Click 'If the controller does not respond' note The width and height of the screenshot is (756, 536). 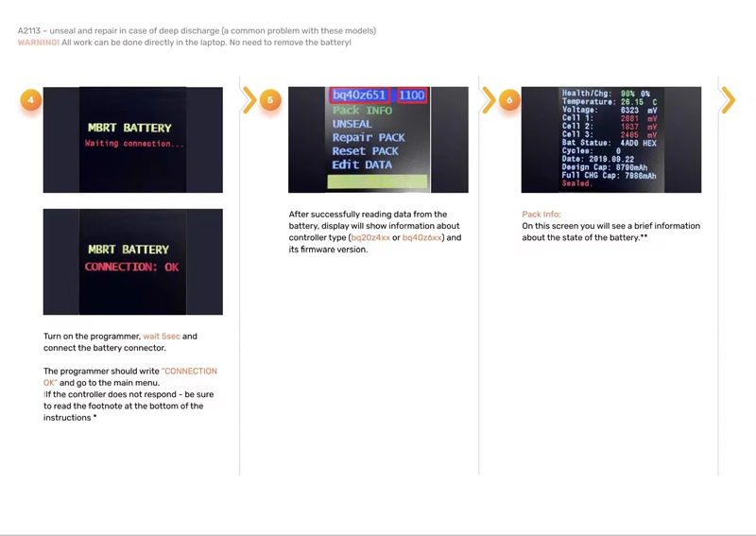[129, 406]
